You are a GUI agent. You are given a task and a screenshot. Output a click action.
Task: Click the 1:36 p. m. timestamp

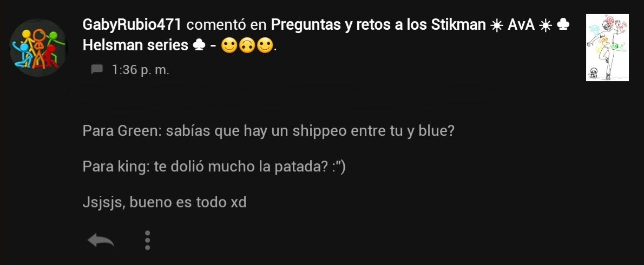tap(141, 70)
